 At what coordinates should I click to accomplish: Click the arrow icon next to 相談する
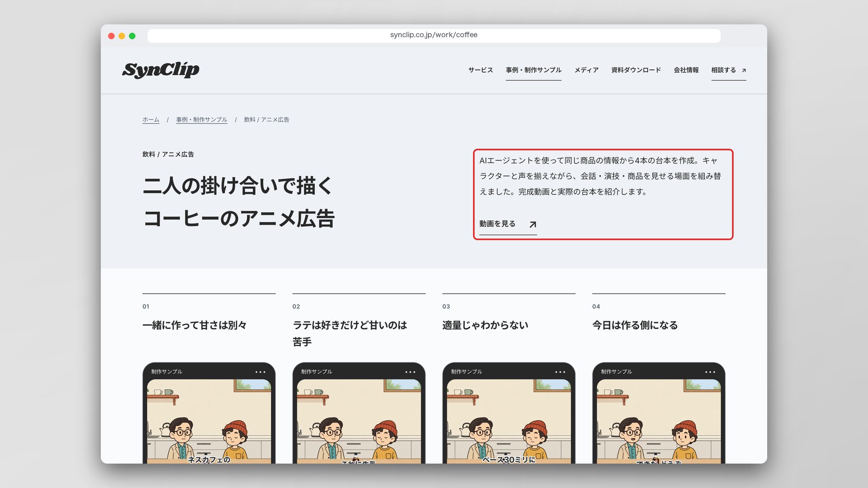(744, 70)
